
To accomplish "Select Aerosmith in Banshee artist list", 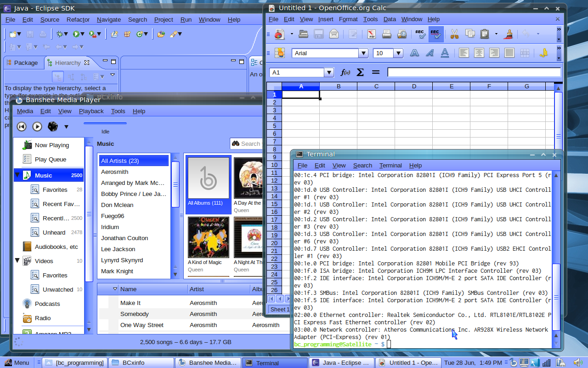I will click(134, 172).
